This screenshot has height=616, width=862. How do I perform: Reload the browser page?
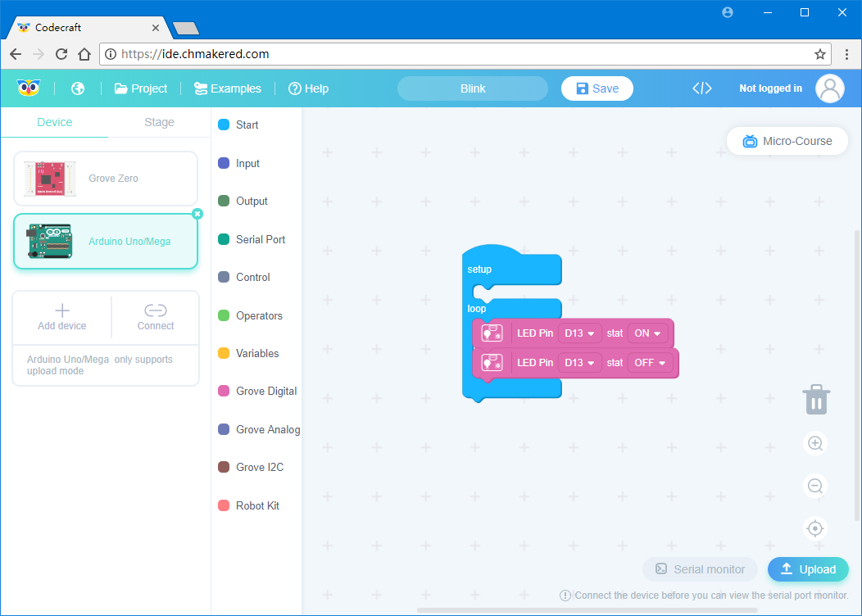(61, 54)
